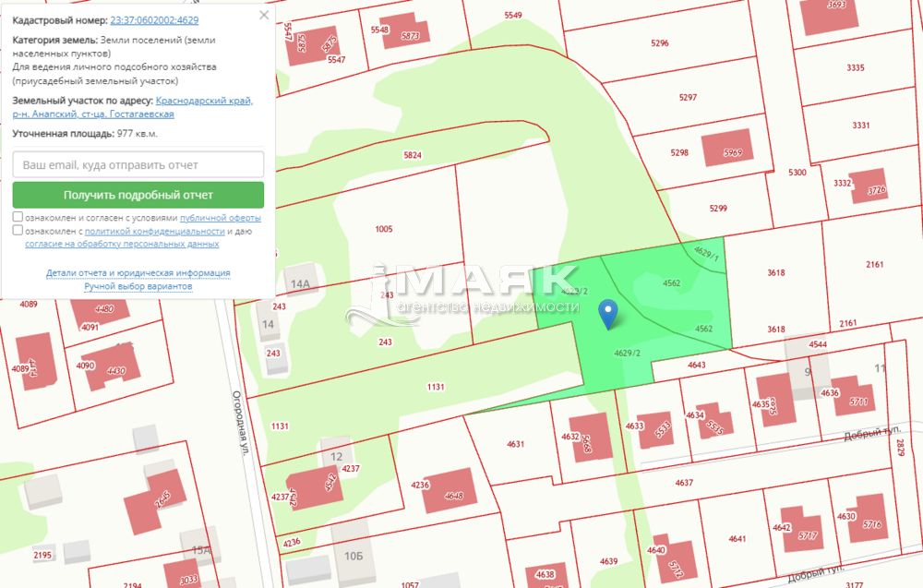The height and width of the screenshot is (588, 923).
Task: Click land parcel 1005 label
Action: click(x=384, y=229)
